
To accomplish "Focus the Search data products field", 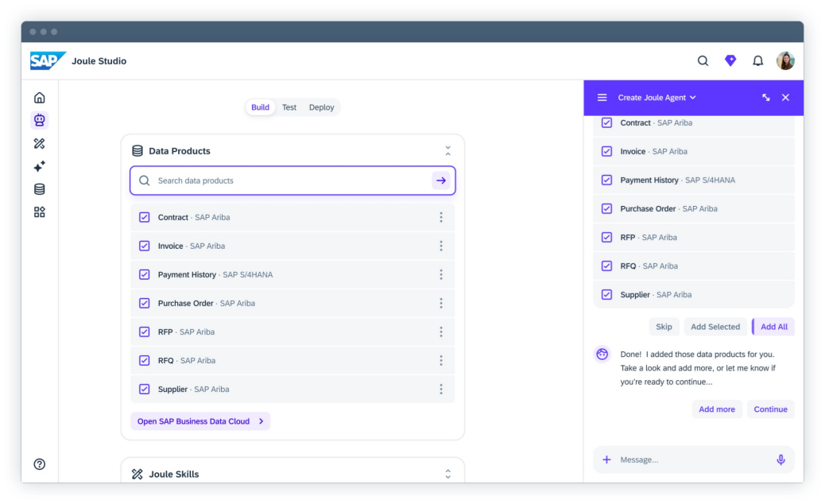I will [x=292, y=180].
